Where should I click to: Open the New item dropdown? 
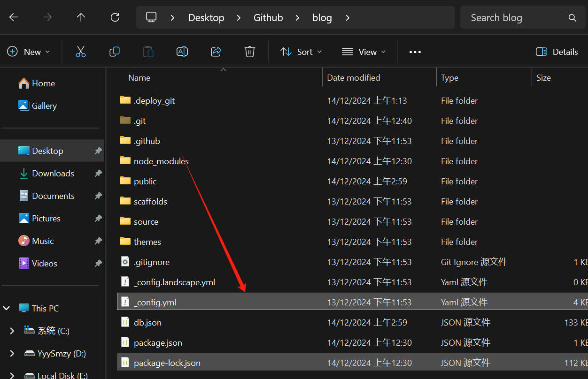[29, 52]
